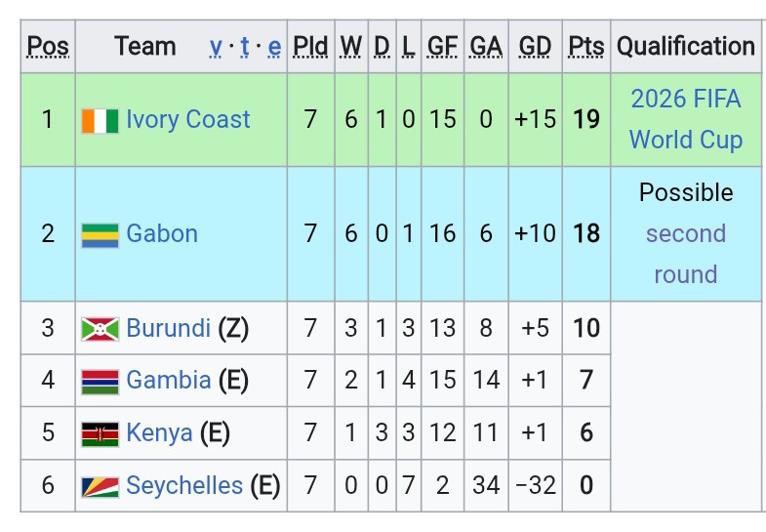Click the 't' talk template link

point(245,47)
